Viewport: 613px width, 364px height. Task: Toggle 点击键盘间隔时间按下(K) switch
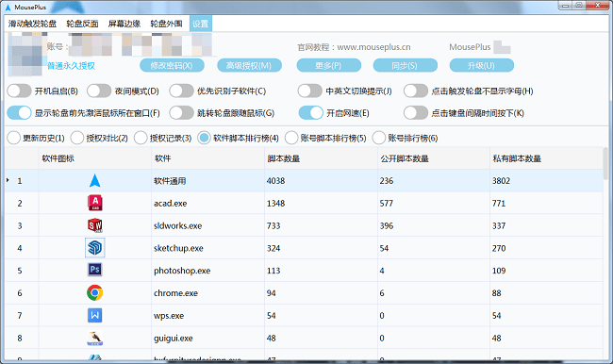click(416, 112)
